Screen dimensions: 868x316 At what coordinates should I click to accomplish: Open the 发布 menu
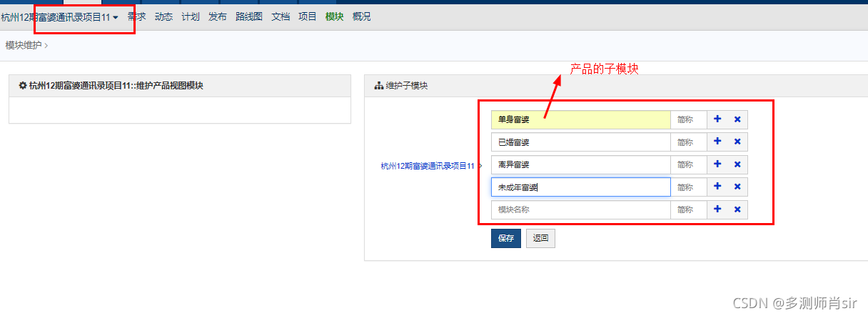click(218, 16)
